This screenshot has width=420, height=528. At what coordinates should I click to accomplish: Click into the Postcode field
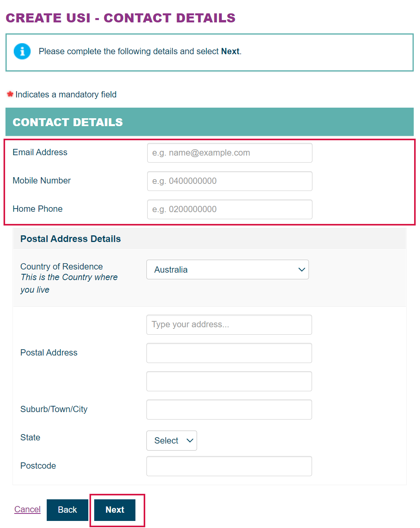click(x=229, y=466)
